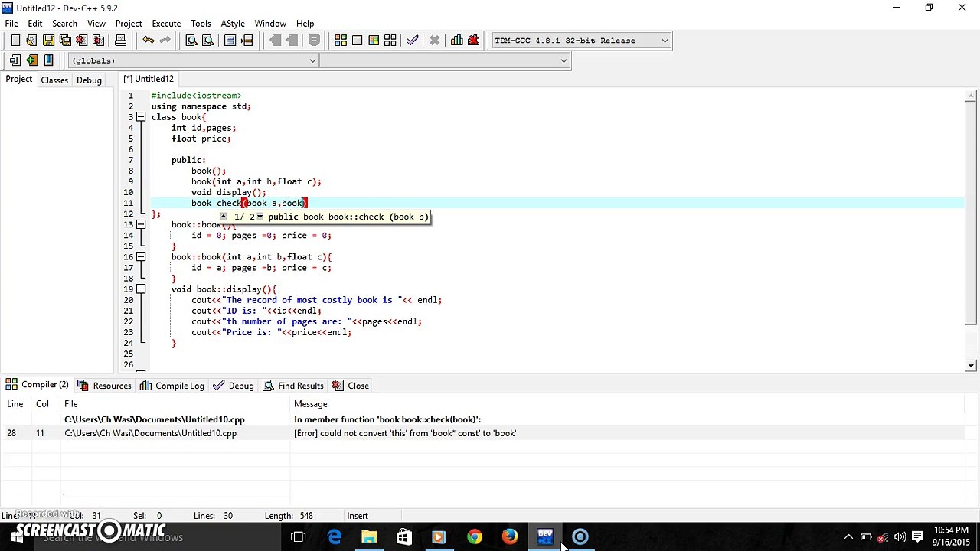Screen dimensions: 980x551
Task: Click the Close file toolbar icon
Action: (x=82, y=41)
